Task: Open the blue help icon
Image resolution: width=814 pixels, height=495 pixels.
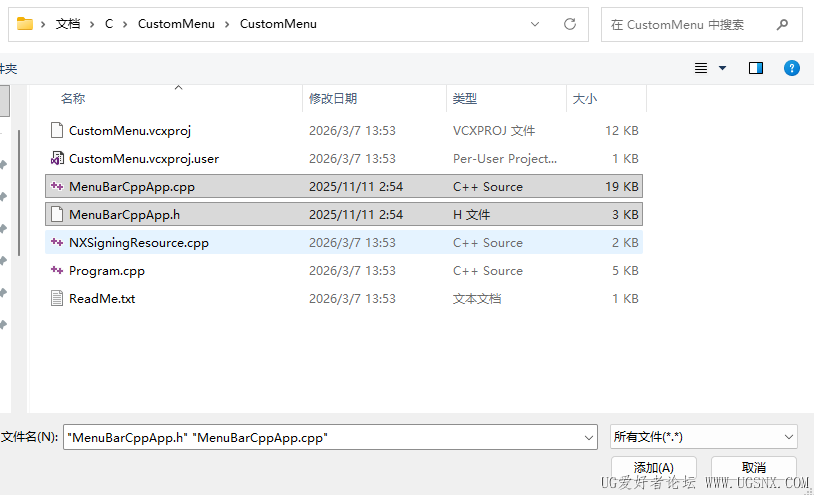Action: pyautogui.click(x=791, y=68)
